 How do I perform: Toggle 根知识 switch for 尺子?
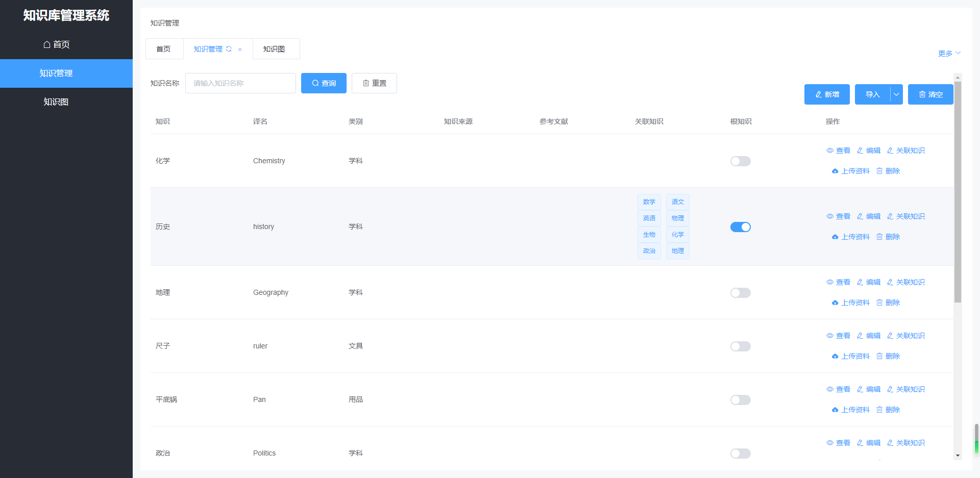tap(740, 346)
